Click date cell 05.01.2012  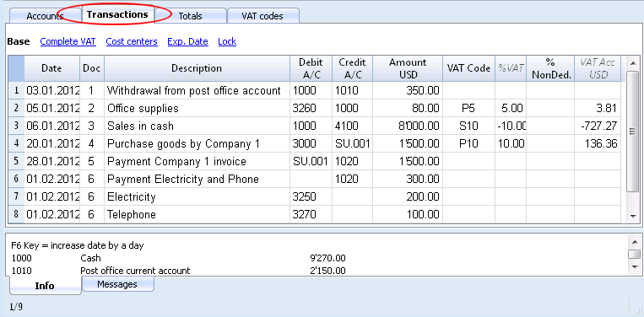click(52, 108)
